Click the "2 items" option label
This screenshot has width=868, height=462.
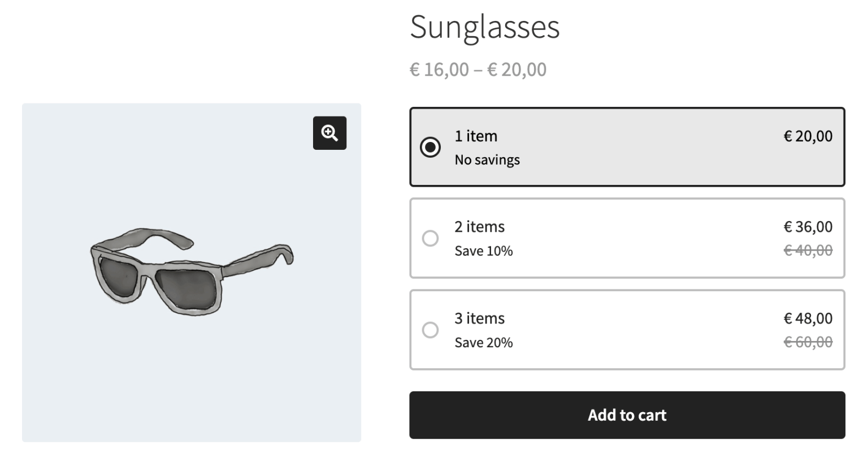coord(479,227)
